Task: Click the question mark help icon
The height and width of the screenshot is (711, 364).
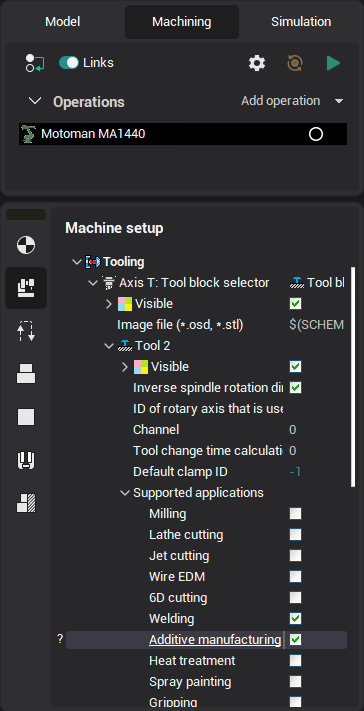Action: 60,639
